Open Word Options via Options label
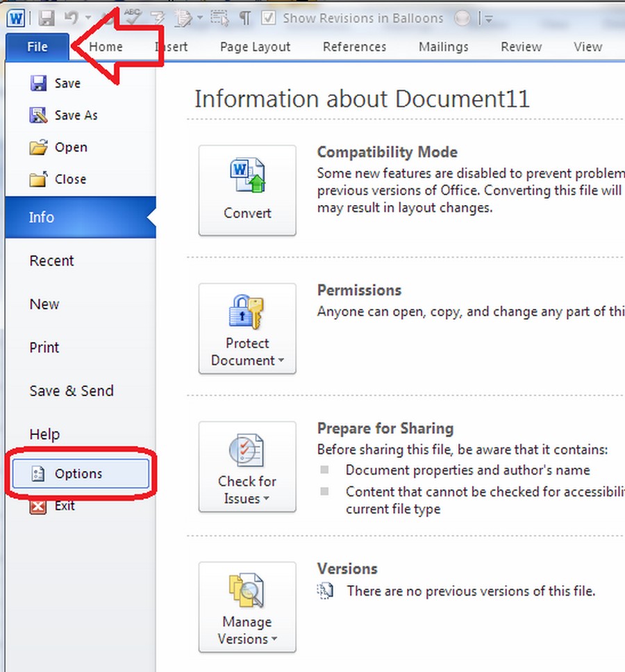The height and width of the screenshot is (672, 625). coord(78,473)
